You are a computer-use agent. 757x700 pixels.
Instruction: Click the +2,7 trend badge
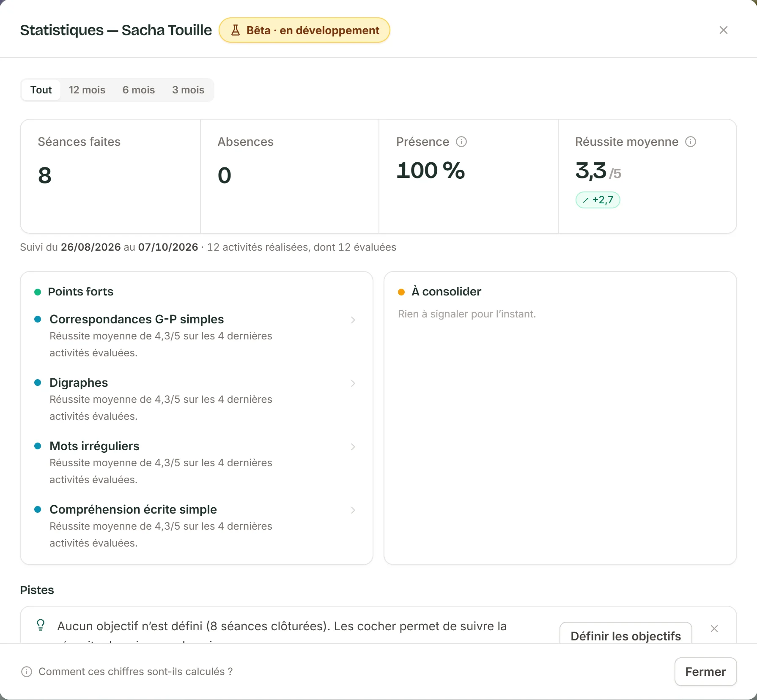[598, 200]
